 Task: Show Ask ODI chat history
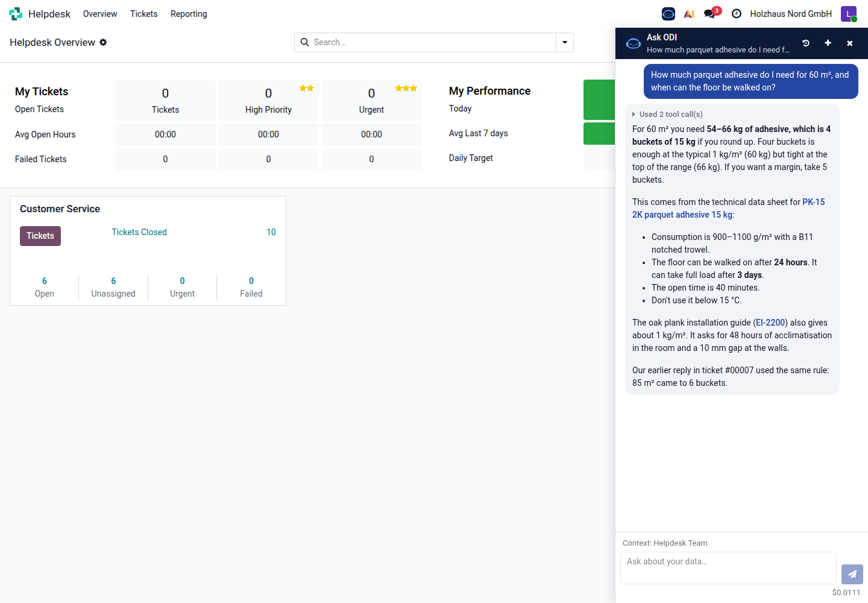pos(806,43)
